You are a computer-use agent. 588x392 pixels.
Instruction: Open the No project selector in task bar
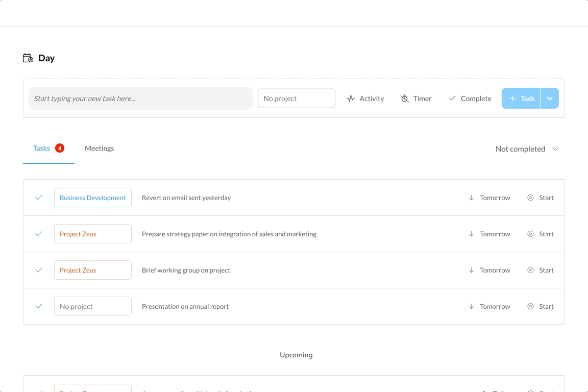[297, 99]
